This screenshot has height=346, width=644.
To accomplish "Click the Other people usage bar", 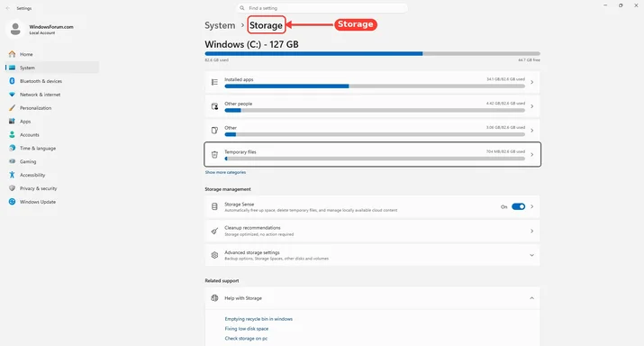I will click(375, 111).
